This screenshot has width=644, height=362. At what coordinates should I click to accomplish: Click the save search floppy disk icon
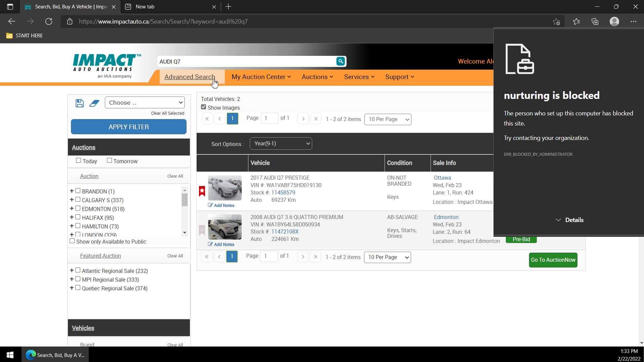pyautogui.click(x=80, y=103)
